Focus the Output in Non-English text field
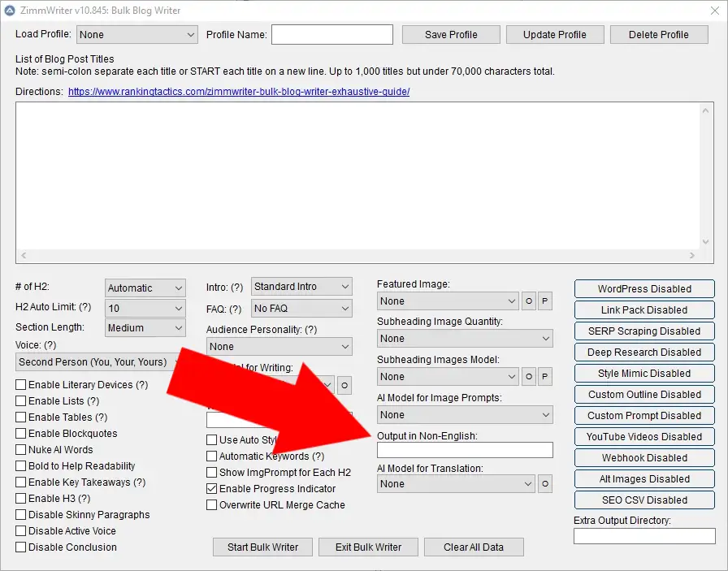Image resolution: width=728 pixels, height=571 pixels. [x=465, y=450]
